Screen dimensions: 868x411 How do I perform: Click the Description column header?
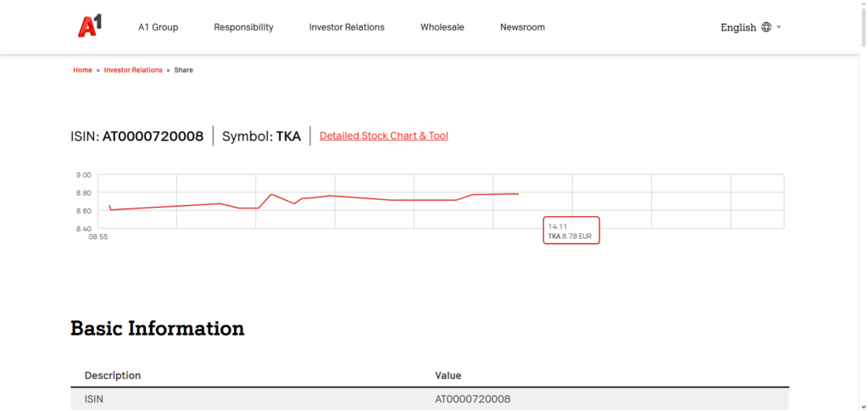113,375
